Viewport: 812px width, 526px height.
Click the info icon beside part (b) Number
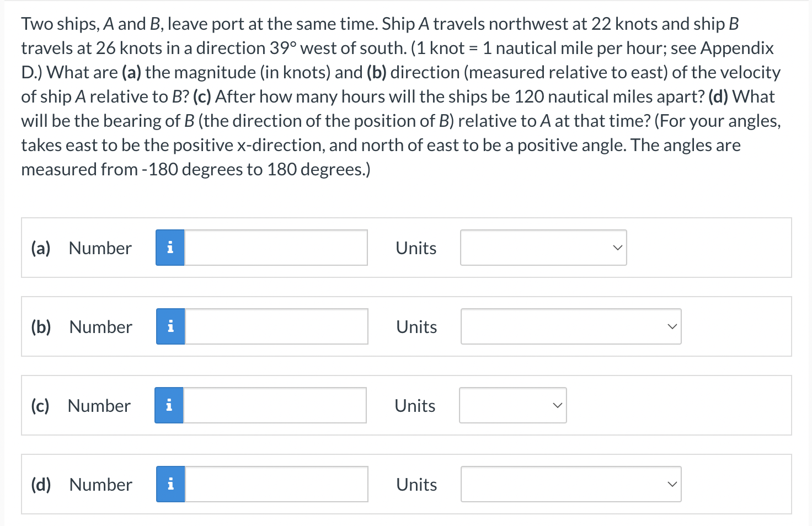(170, 326)
